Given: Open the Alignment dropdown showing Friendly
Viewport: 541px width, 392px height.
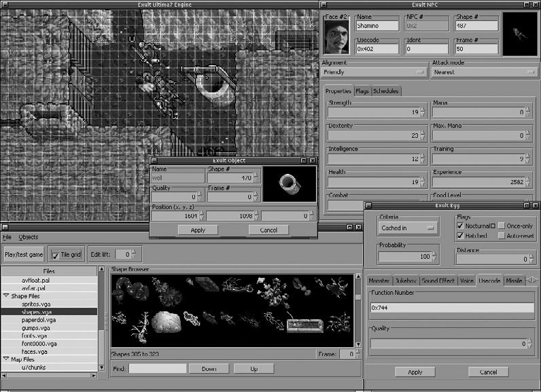Looking at the screenshot, I should [374, 72].
